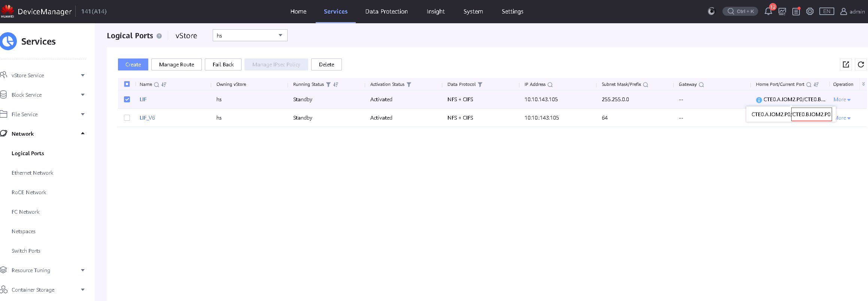Open help for Logical Ports
This screenshot has height=301, width=868.
coord(159,36)
